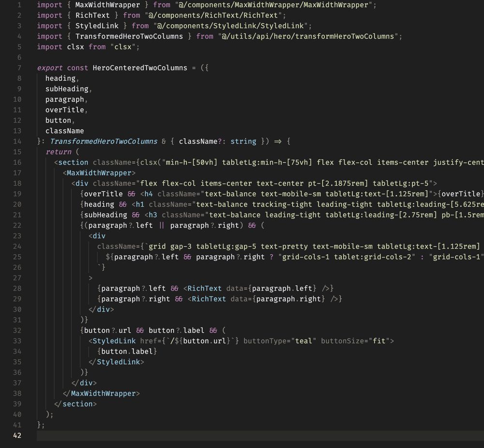Click the "heading," parameter on line 8
Image resolution: width=484 pixels, height=448 pixels.
[x=62, y=78]
